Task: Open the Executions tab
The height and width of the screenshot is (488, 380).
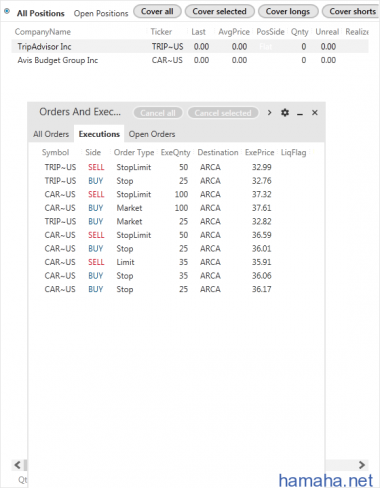Action: point(99,134)
